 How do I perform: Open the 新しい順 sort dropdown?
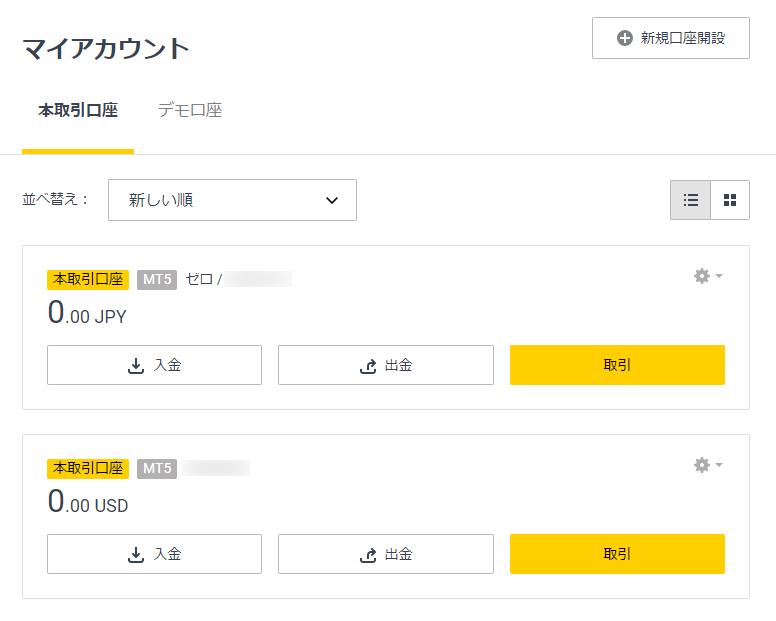(x=232, y=200)
